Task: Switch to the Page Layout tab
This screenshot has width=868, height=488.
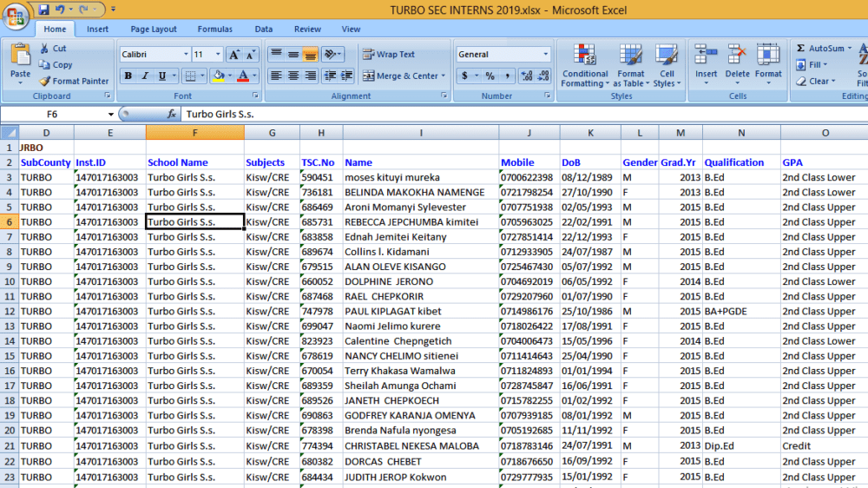Action: pos(154,30)
